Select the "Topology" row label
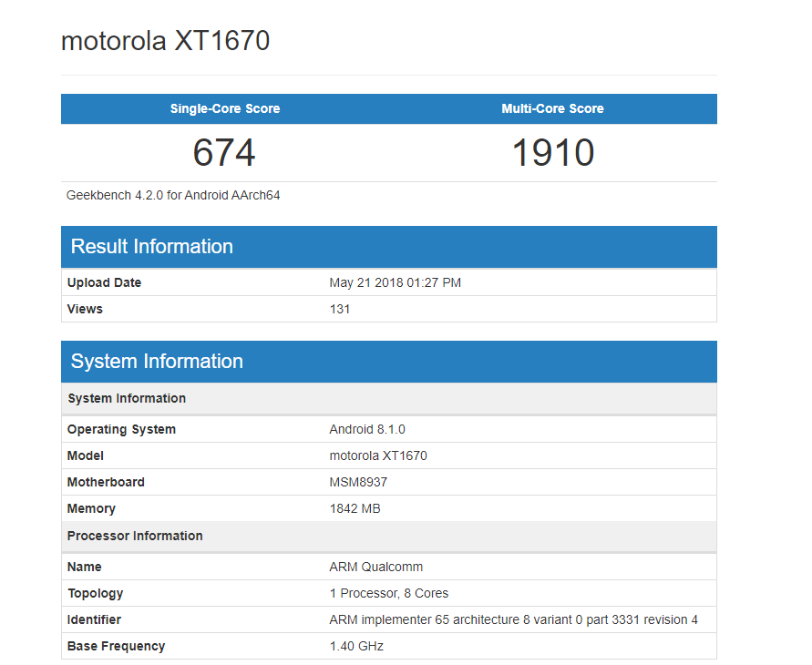The width and height of the screenshot is (812, 665). click(96, 593)
